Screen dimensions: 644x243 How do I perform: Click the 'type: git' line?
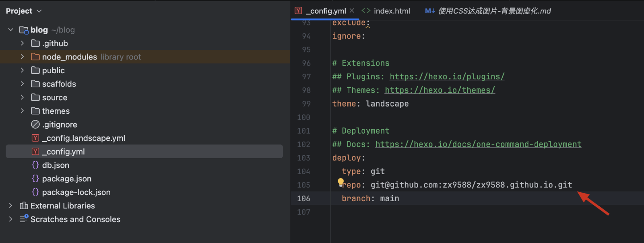point(363,171)
